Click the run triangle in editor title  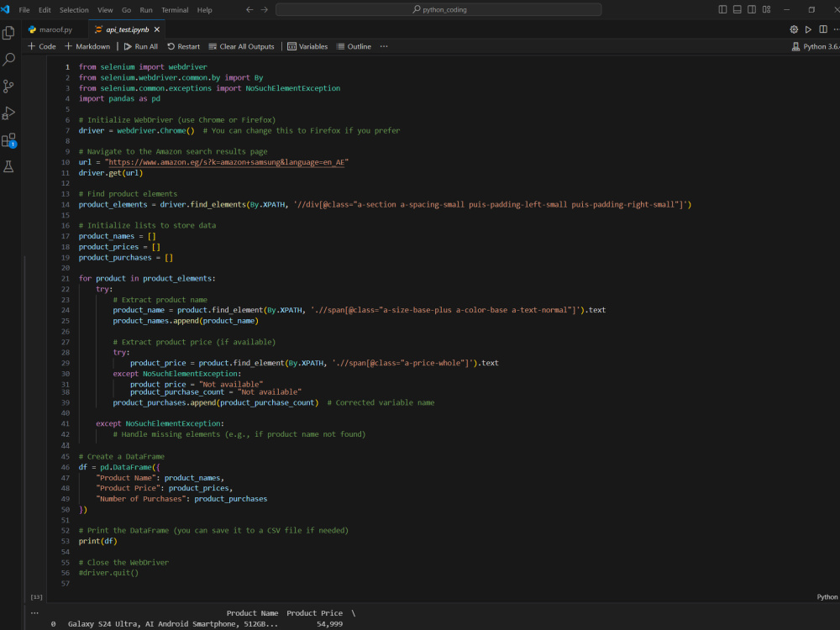click(x=808, y=29)
